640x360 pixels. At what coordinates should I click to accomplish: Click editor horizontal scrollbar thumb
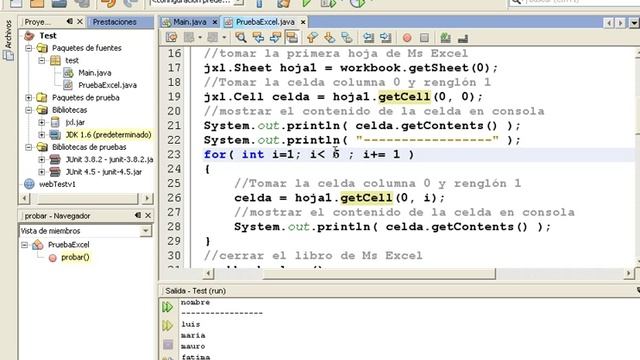pyautogui.click(x=379, y=273)
